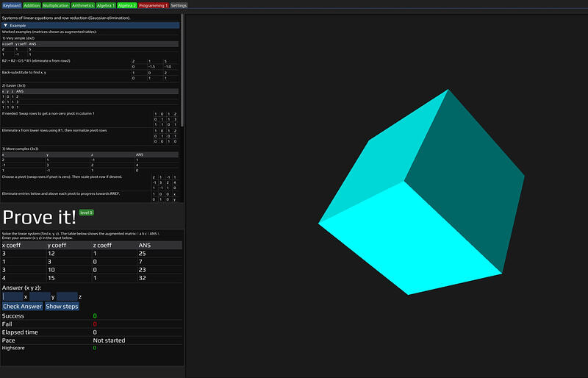Open the Algebra 1 tab
This screenshot has width=588, height=378.
[x=106, y=6]
